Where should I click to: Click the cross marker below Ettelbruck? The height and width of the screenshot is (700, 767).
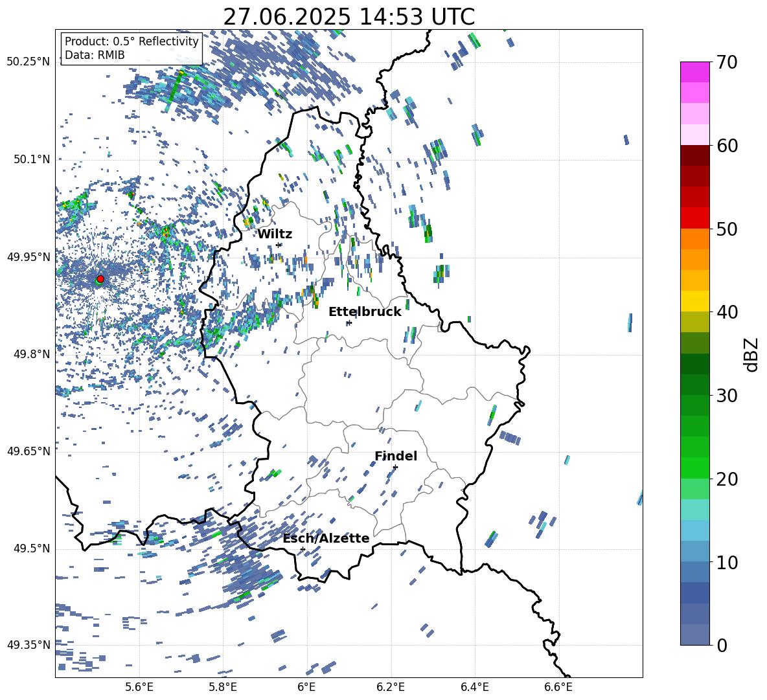point(349,322)
